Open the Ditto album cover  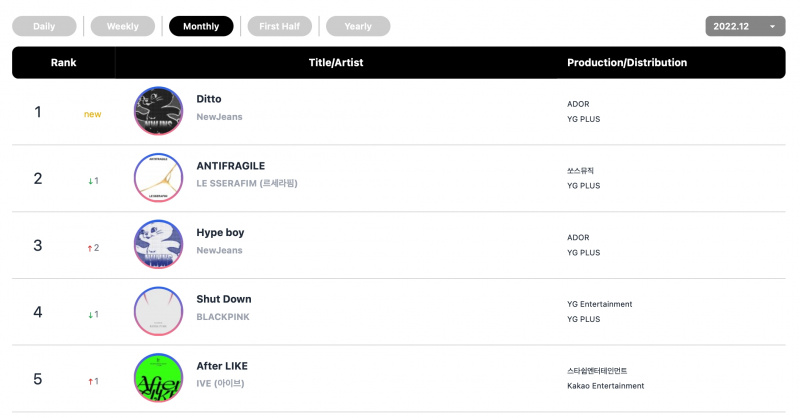click(x=158, y=111)
